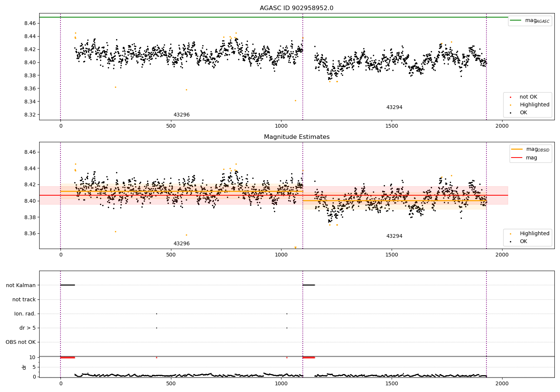Click the 8.42 y-tick of the middle plot
560x392 pixels.
point(30,185)
